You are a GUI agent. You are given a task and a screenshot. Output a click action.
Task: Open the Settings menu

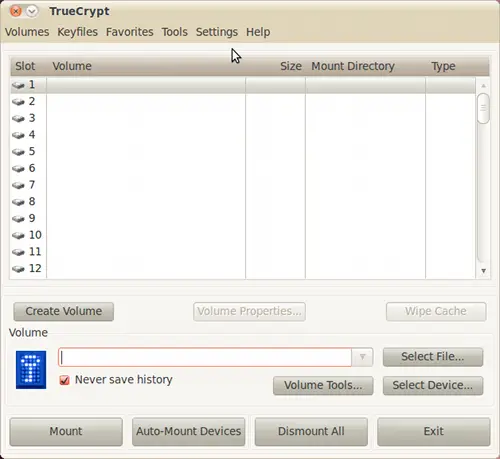[x=217, y=32]
